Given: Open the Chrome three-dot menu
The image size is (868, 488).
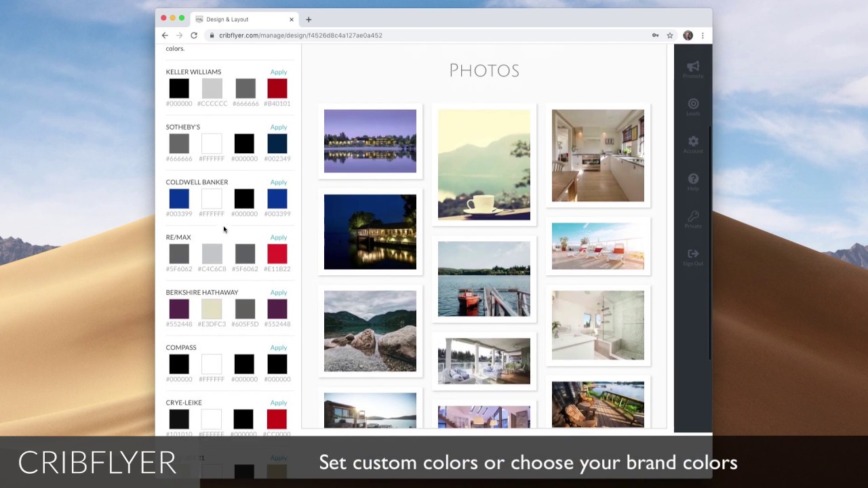Looking at the screenshot, I should click(703, 35).
